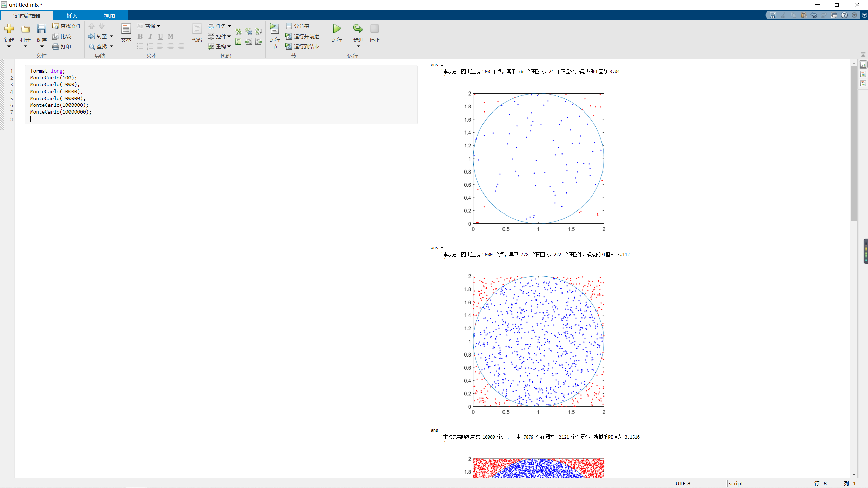
Task: Click Run to End (运行到结束) button
Action: 302,46
